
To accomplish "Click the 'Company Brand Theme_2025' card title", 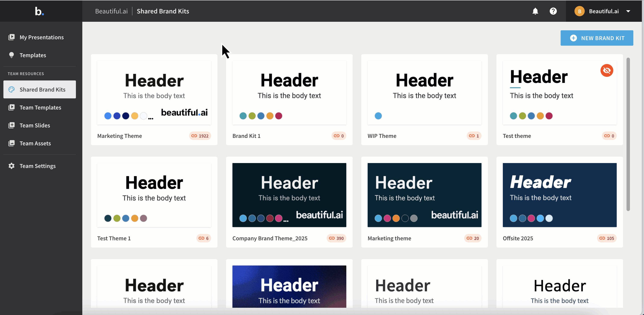I will tap(270, 238).
